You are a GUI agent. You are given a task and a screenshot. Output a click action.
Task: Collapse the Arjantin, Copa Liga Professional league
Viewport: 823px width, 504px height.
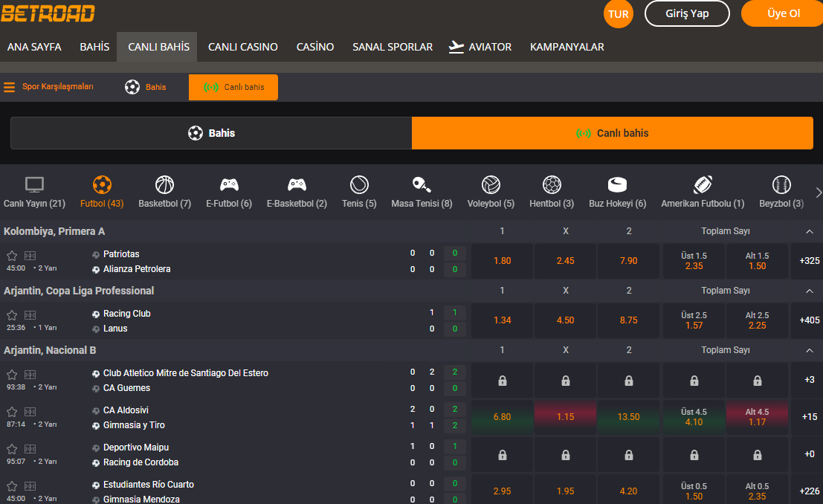810,291
